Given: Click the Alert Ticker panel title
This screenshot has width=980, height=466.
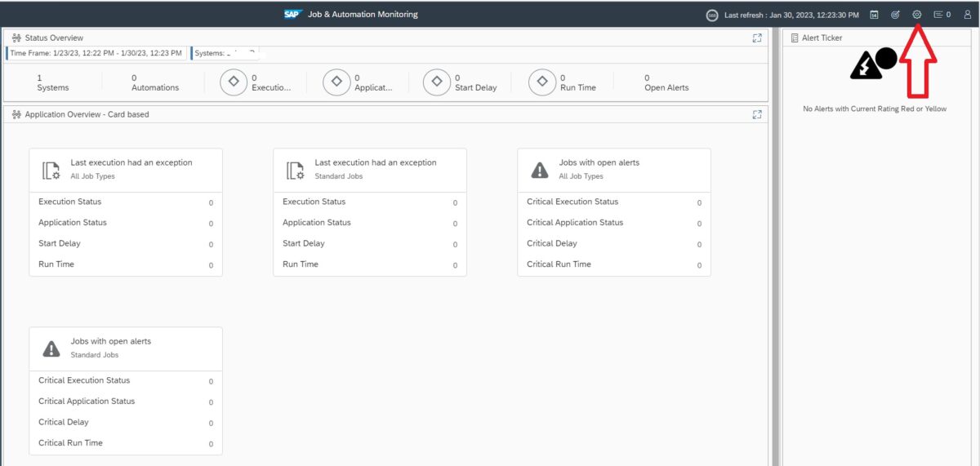Looking at the screenshot, I should tap(822, 38).
